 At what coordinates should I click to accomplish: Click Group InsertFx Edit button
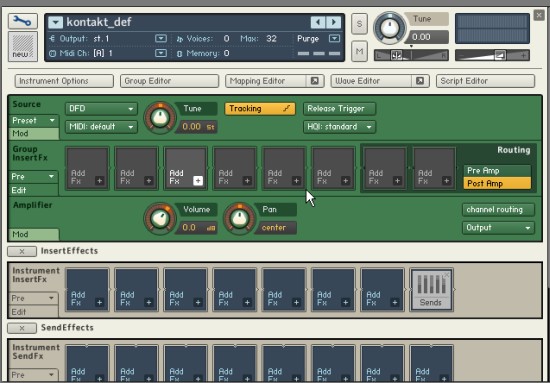[x=34, y=190]
